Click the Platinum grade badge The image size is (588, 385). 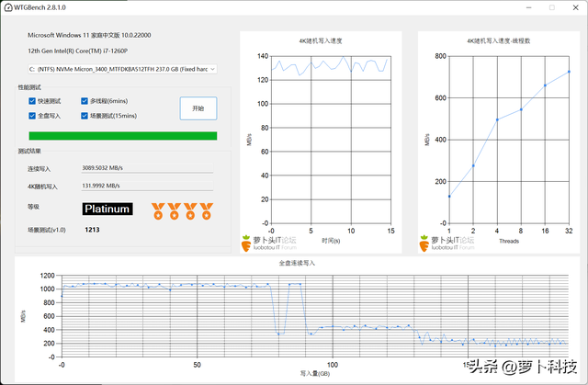click(x=107, y=209)
